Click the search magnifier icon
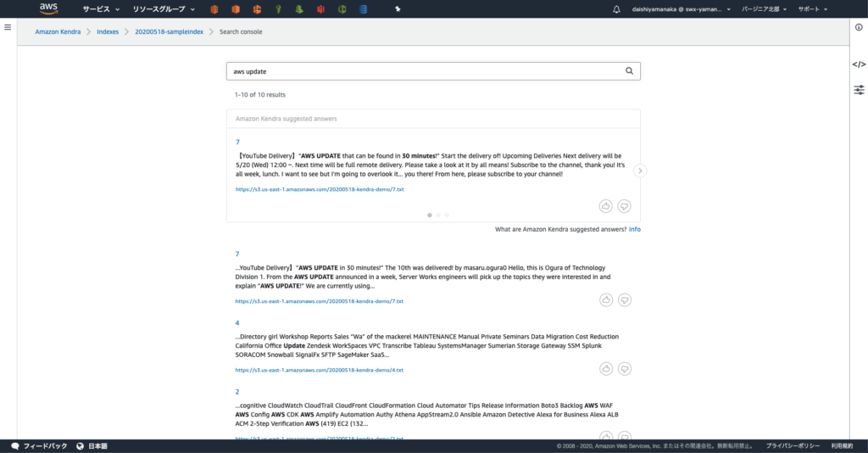The height and width of the screenshot is (453, 868). click(629, 71)
